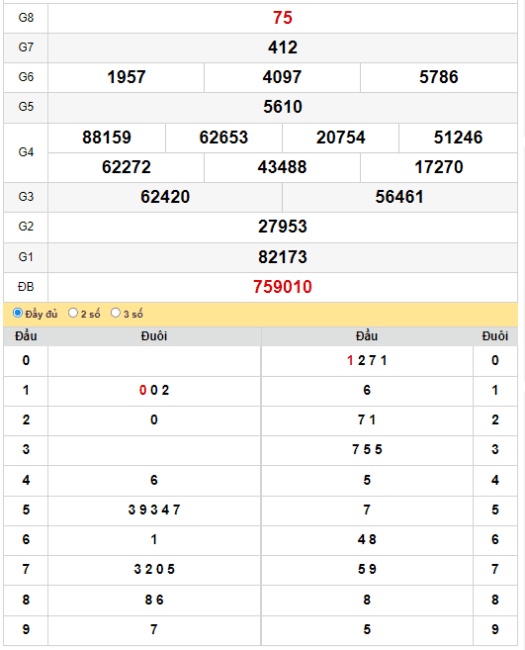Click the G4 number 51246
The width and height of the screenshot is (525, 650).
458,138
